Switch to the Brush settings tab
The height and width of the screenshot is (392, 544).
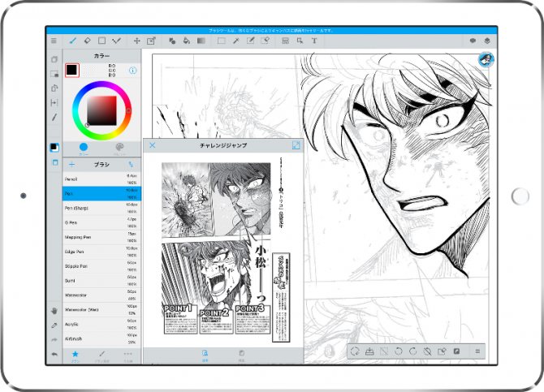click(101, 356)
